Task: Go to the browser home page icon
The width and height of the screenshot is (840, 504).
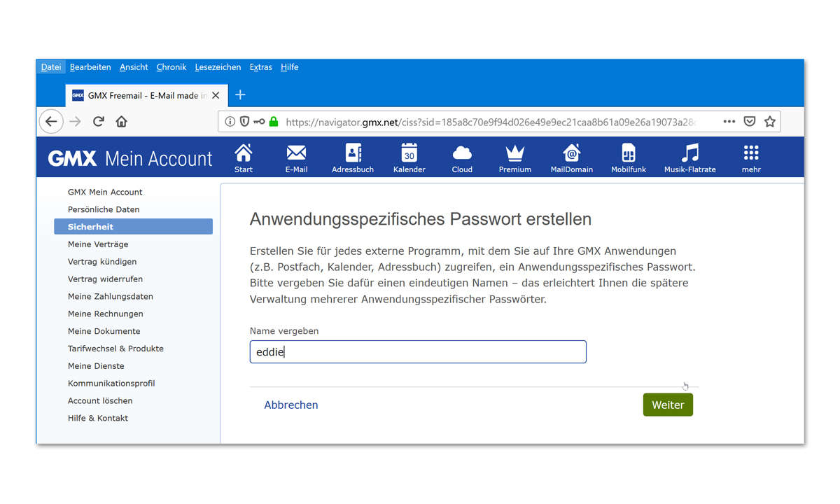Action: pyautogui.click(x=121, y=121)
